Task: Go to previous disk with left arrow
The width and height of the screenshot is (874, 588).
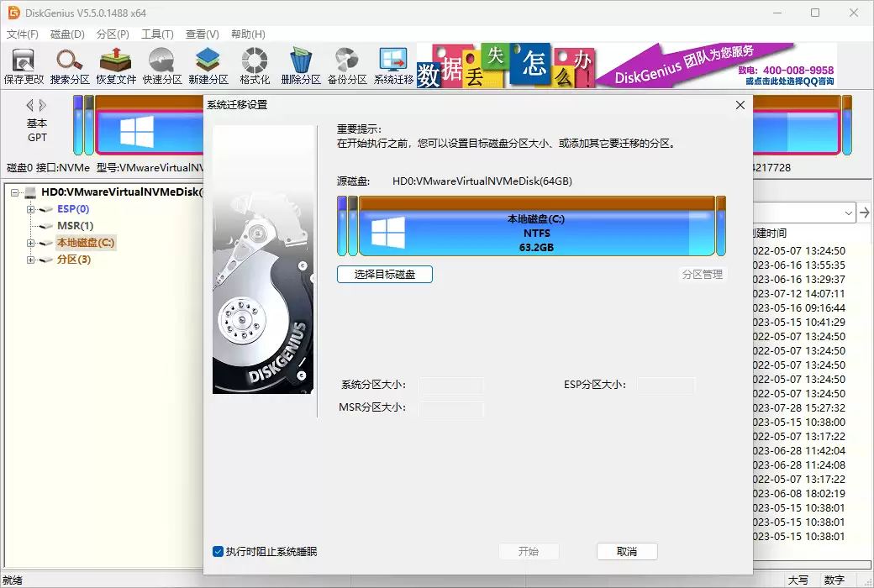Action: click(30, 105)
